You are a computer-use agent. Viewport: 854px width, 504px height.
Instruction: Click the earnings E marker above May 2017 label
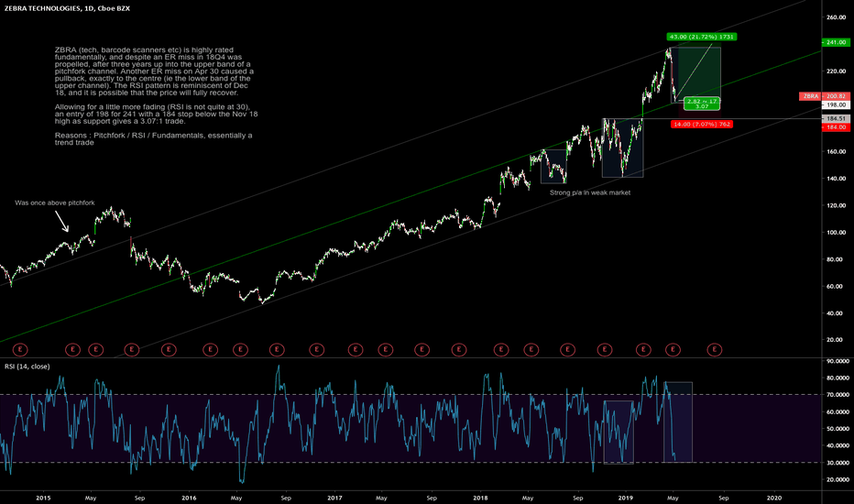[x=386, y=349]
